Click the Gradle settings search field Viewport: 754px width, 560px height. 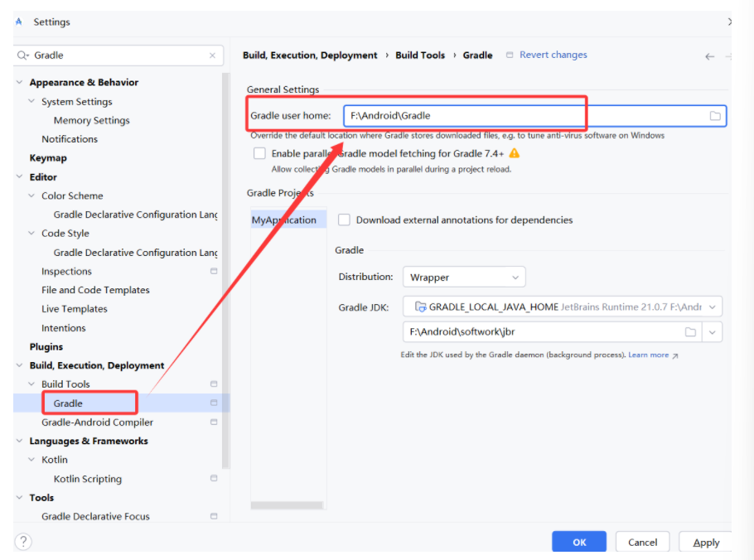[118, 56]
